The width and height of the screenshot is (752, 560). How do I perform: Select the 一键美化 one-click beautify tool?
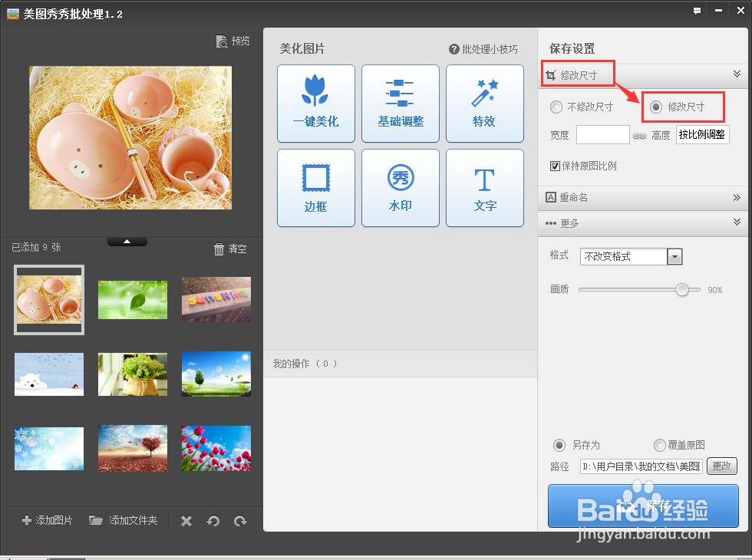click(x=315, y=104)
